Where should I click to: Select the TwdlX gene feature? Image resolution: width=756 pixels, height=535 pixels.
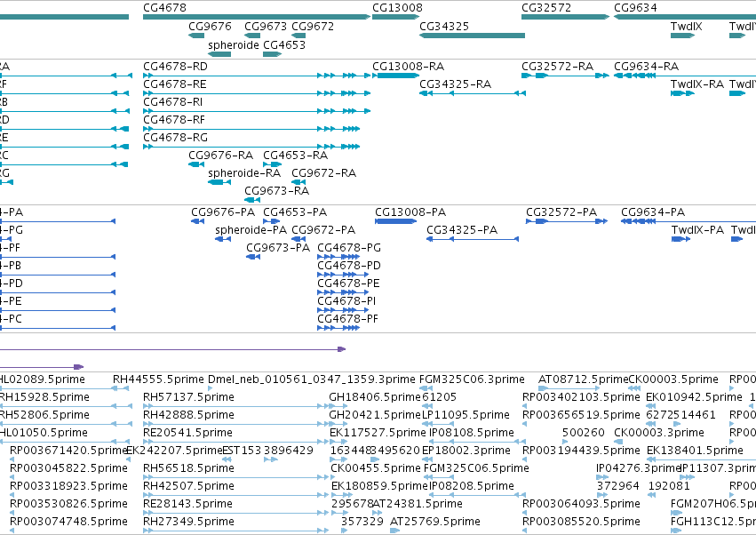pyautogui.click(x=682, y=36)
